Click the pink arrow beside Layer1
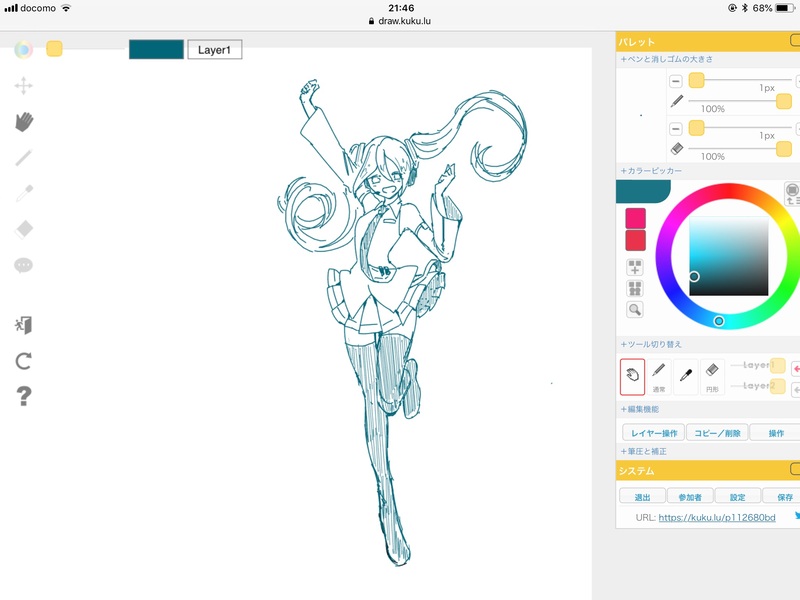The width and height of the screenshot is (800, 600). pos(796,368)
